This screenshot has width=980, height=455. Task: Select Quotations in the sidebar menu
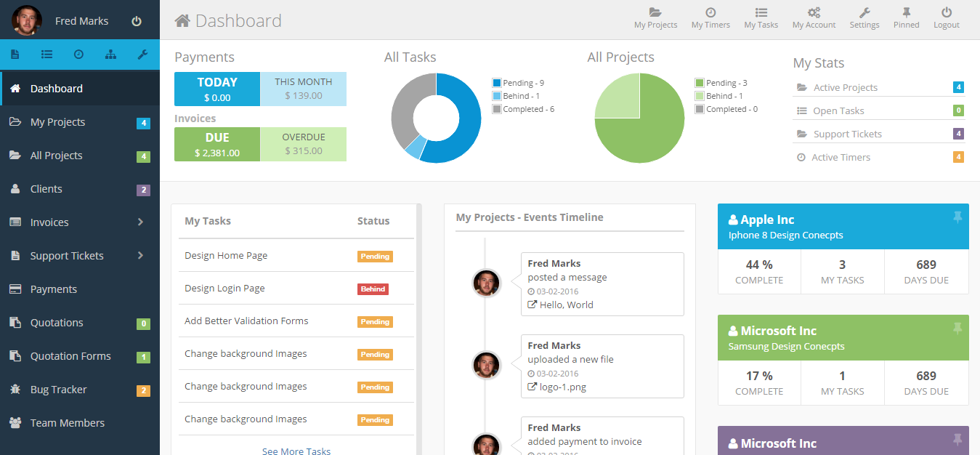point(80,323)
